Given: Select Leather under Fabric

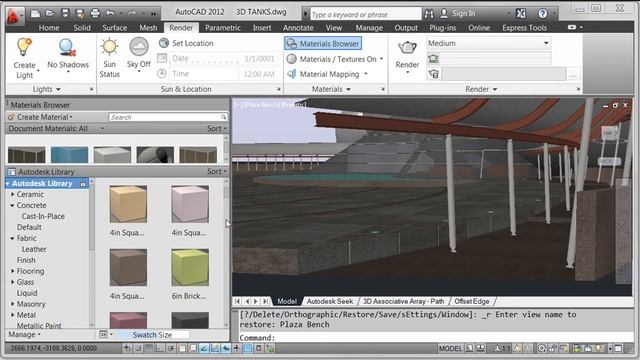Looking at the screenshot, I should click(x=34, y=249).
